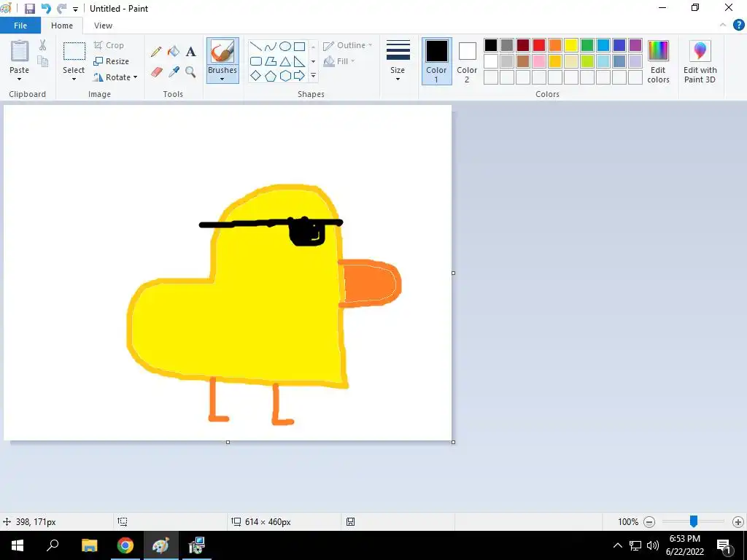Click the Redo arrow in title bar
Image resolution: width=747 pixels, height=560 pixels.
[61, 9]
